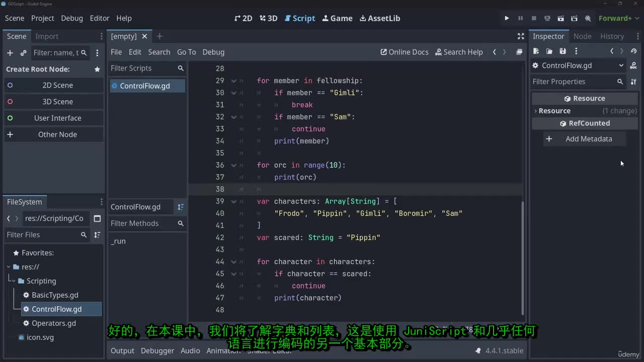Toggle FileSystem split mode
This screenshot has height=362, width=644.
coord(97,218)
